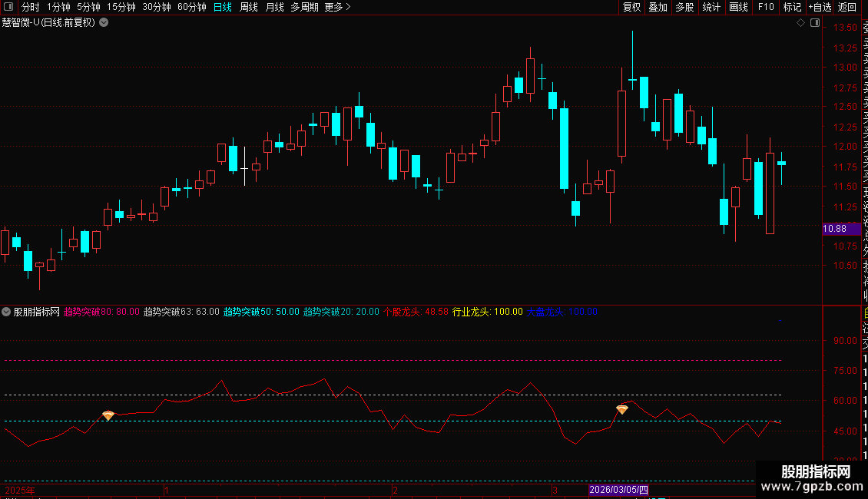The image size is (868, 499).
Task: Click the 75.00 indicator axis label
Action: [x=845, y=371]
